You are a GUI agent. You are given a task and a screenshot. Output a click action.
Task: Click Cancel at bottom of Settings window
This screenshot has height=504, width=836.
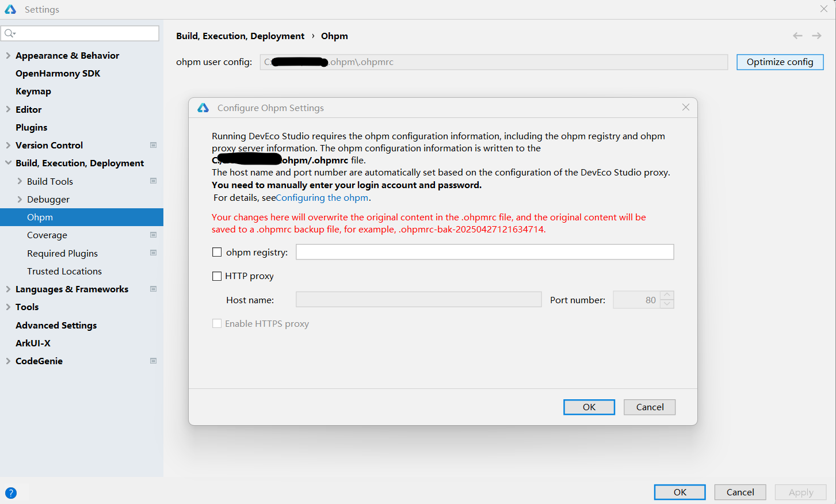pos(740,492)
